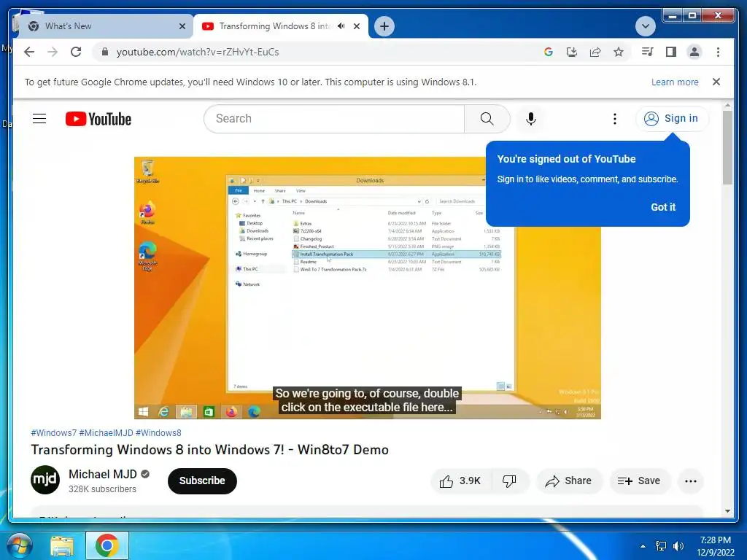The width and height of the screenshot is (747, 560).
Task: Open the Google search side panel icon
Action: (549, 52)
